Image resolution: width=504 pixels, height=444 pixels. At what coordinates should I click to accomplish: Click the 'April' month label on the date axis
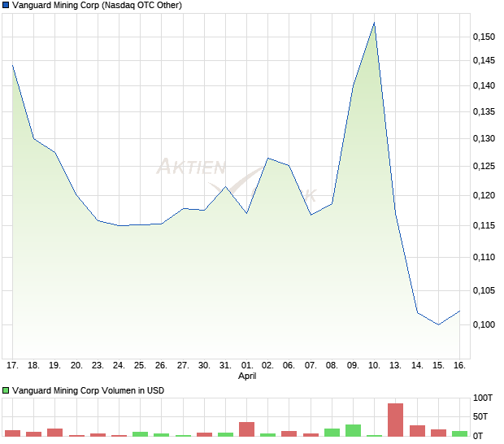point(247,376)
